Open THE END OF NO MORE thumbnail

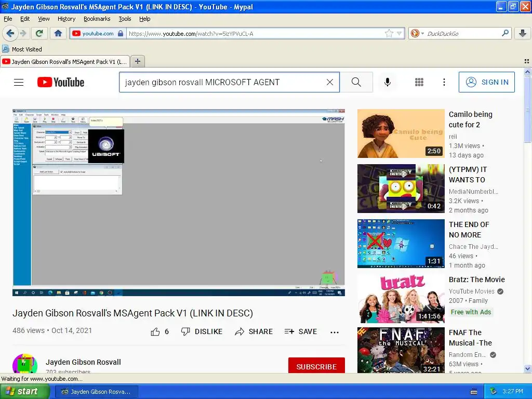tap(401, 243)
